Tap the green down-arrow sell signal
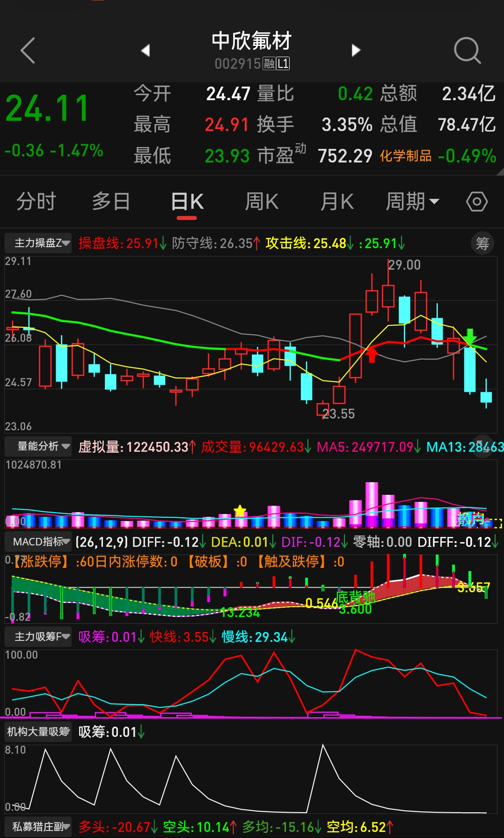Image resolution: width=504 pixels, height=838 pixels. tap(470, 336)
